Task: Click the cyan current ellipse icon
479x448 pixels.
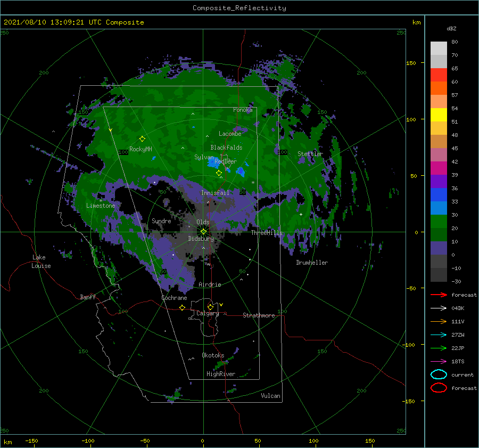Action: point(439,374)
